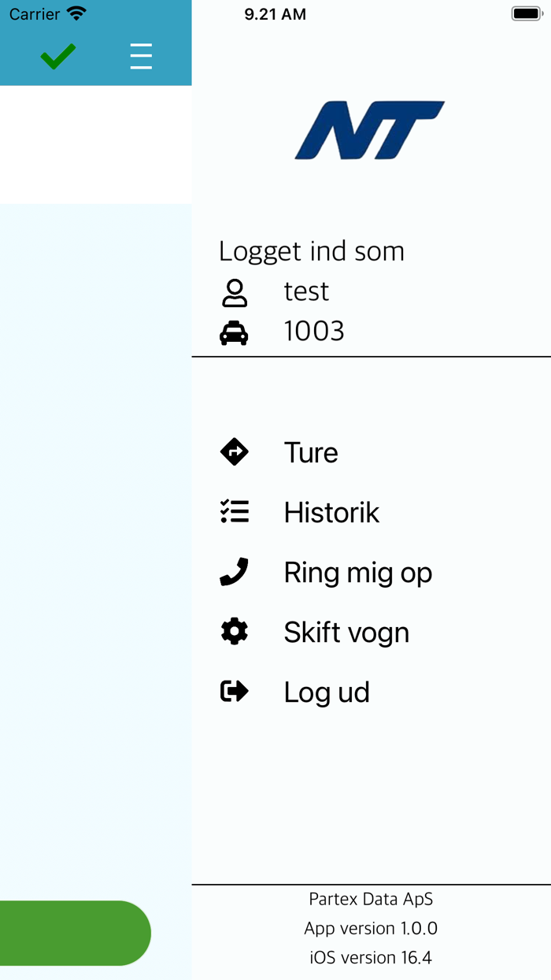
Task: Tap the Partex Data ApS footer label
Action: [x=371, y=899]
